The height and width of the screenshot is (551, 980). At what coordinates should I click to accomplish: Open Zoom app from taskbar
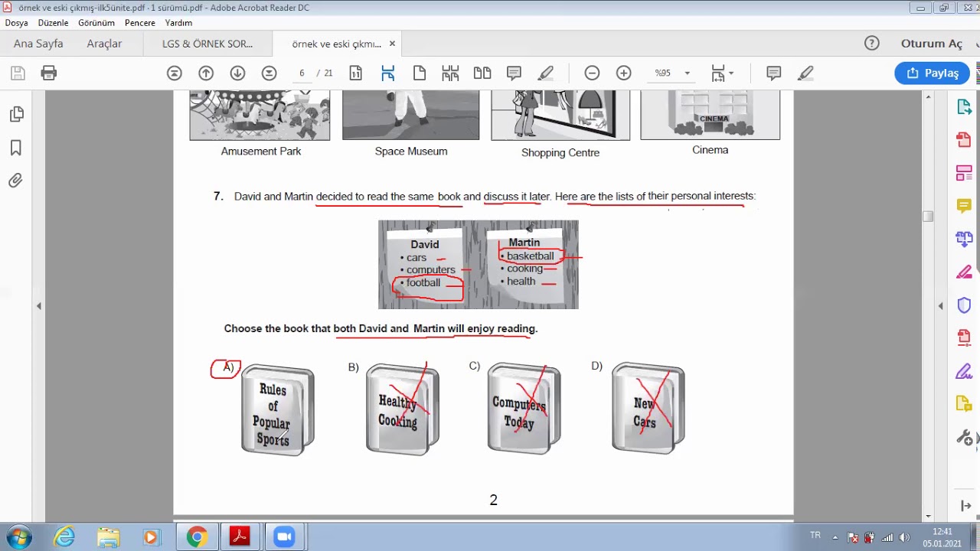tap(284, 537)
